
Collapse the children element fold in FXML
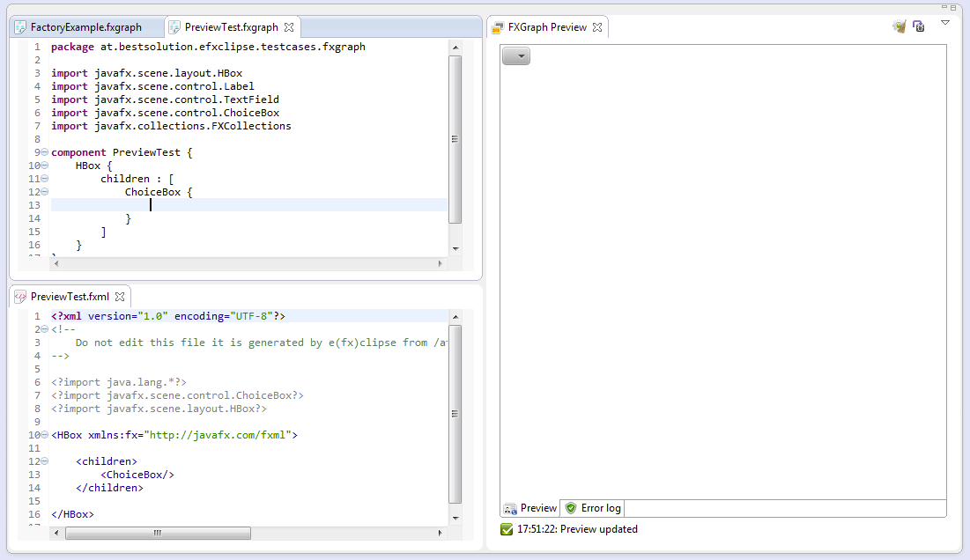(44, 461)
